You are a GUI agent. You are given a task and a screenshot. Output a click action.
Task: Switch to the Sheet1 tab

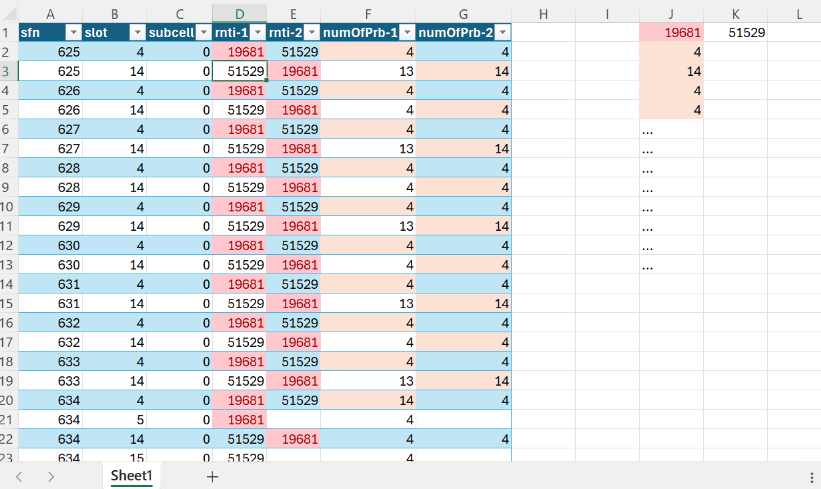[x=131, y=475]
